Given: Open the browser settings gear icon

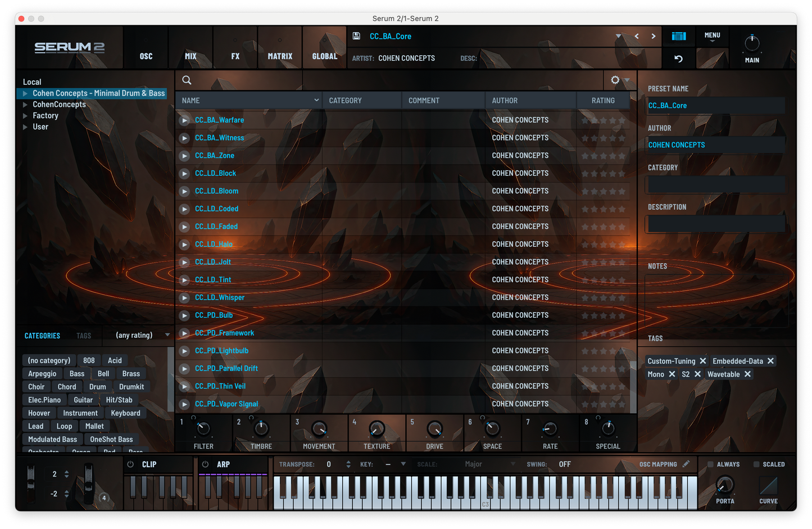Looking at the screenshot, I should [615, 80].
